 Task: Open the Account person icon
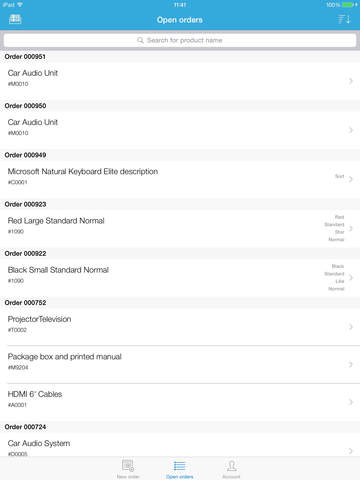tap(231, 465)
